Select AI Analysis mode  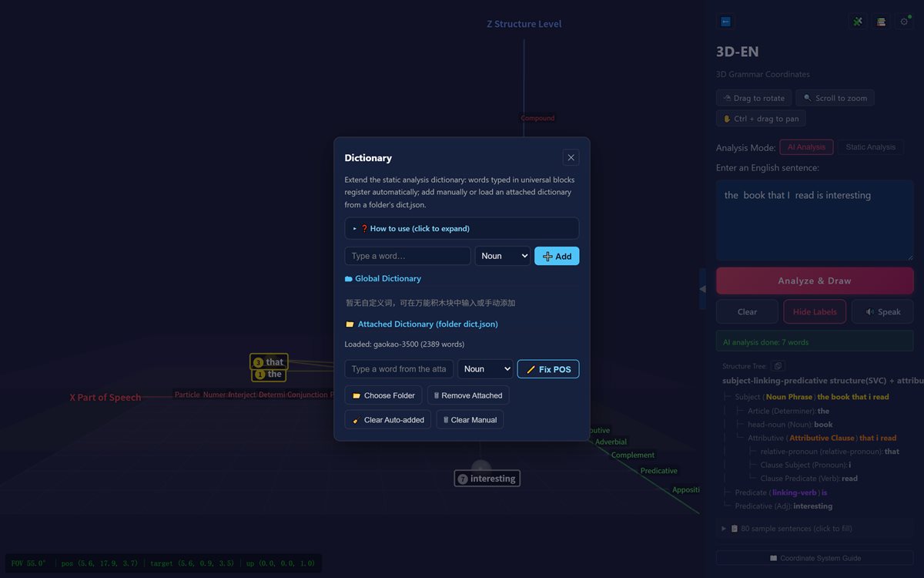tap(806, 146)
